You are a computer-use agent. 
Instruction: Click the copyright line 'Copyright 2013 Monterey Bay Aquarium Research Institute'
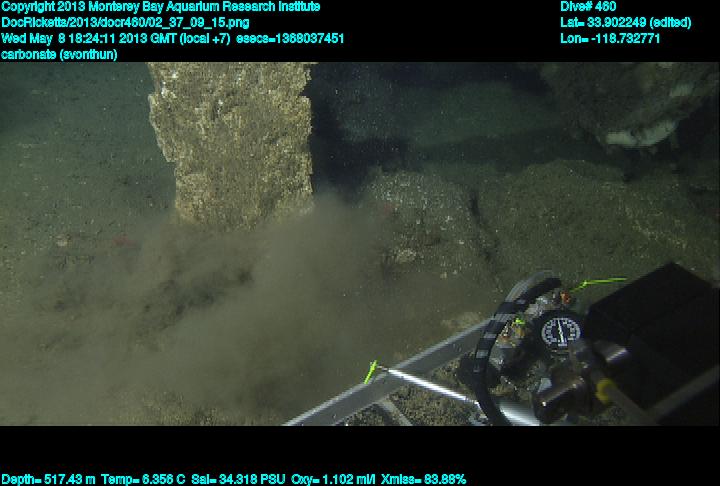click(160, 7)
